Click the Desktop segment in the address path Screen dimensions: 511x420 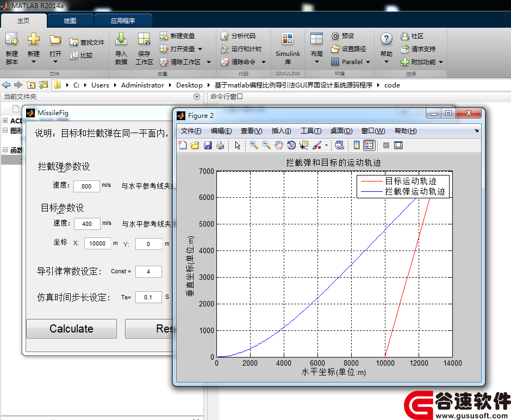click(x=189, y=85)
